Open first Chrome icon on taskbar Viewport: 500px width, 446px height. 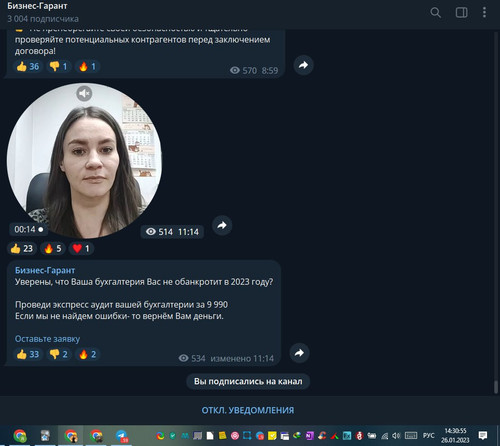[20, 436]
